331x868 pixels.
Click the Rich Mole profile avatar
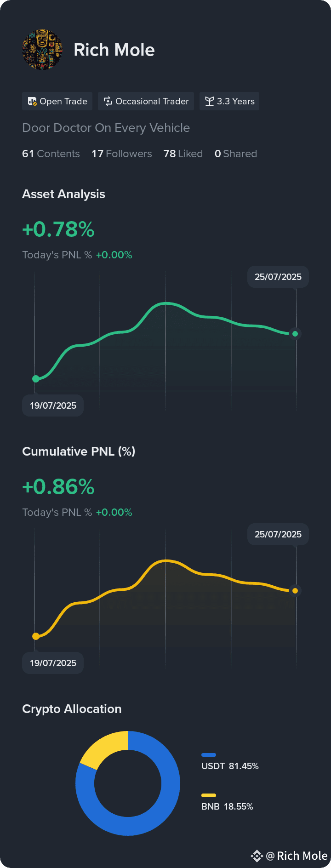pos(42,50)
